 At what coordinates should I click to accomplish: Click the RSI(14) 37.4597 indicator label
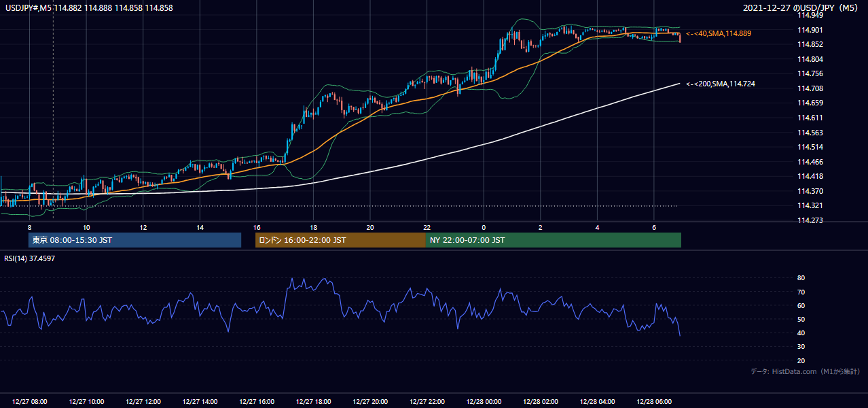click(x=30, y=258)
